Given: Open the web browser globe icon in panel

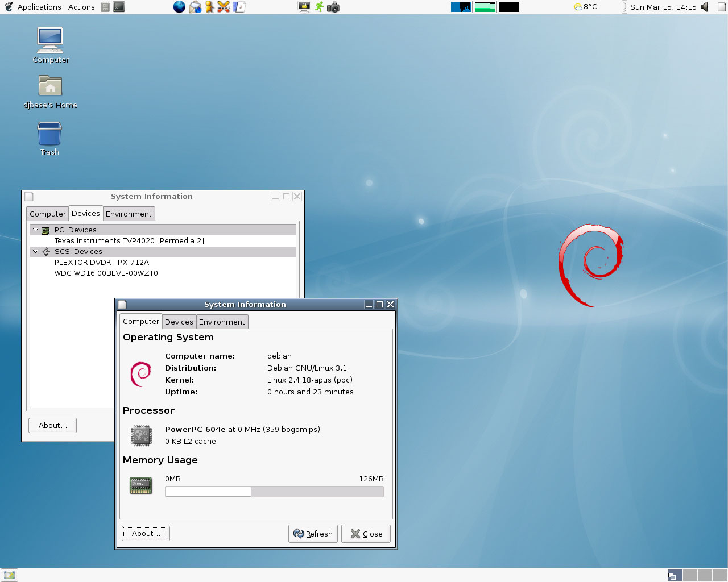Looking at the screenshot, I should click(179, 7).
